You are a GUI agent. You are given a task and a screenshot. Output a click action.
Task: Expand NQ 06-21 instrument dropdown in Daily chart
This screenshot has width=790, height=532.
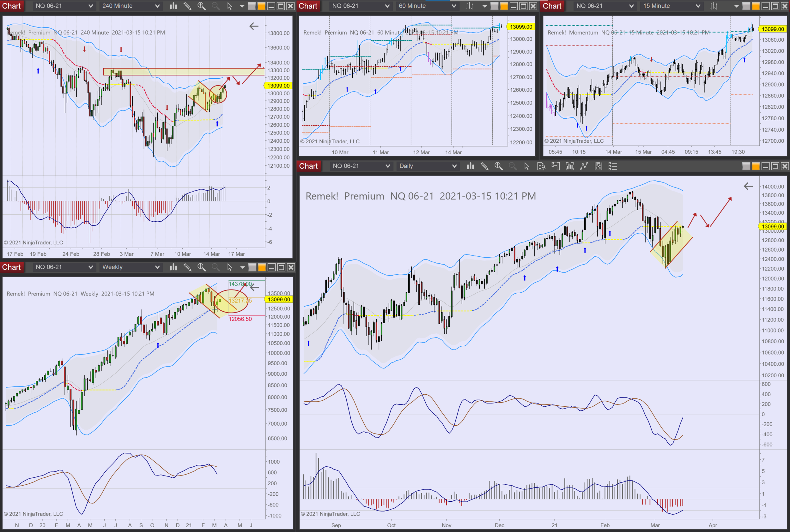pyautogui.click(x=361, y=166)
